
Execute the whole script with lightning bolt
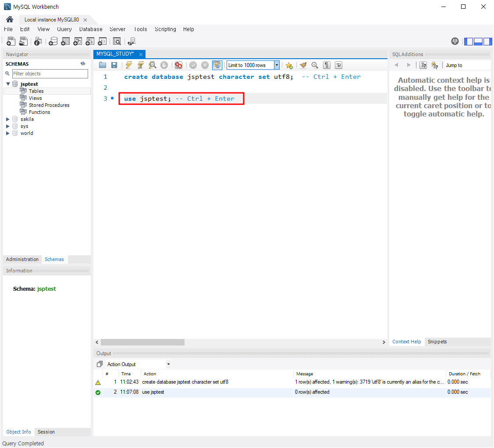point(128,65)
